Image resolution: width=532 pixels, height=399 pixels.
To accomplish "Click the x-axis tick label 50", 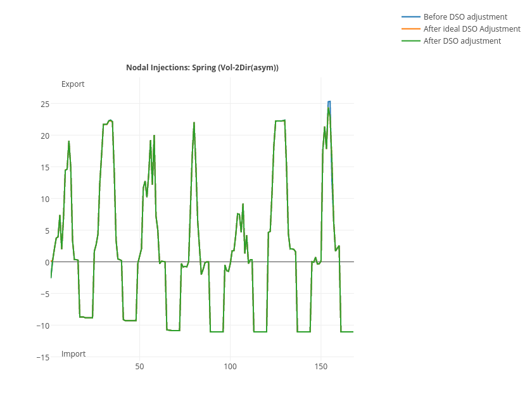I will (139, 367).
